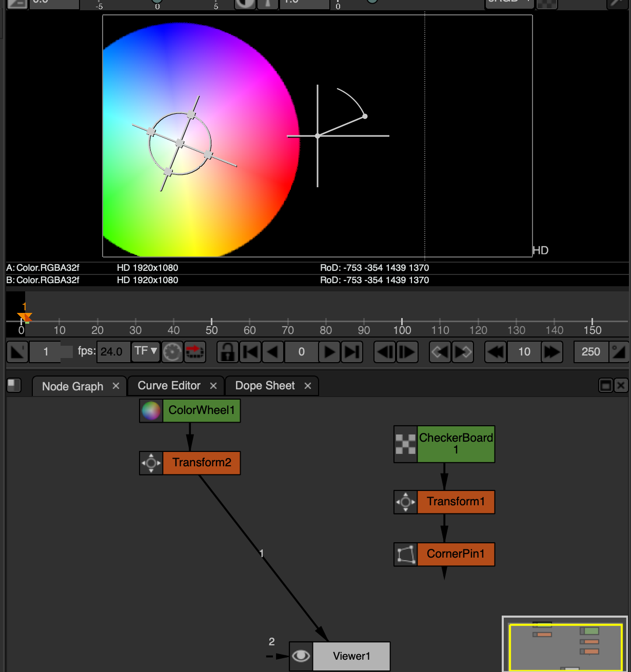Image resolution: width=631 pixels, height=672 pixels.
Task: Click the playback in point field 1
Action: click(x=46, y=352)
